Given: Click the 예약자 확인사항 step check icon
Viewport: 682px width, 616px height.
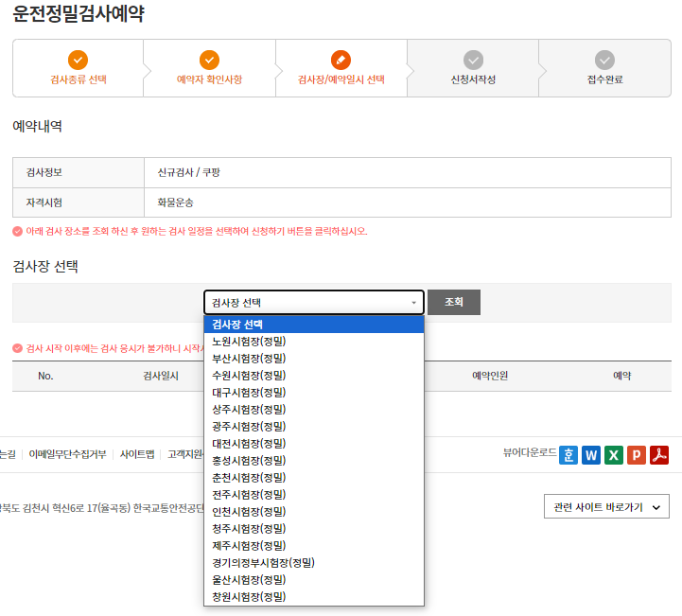Looking at the screenshot, I should coord(209,60).
